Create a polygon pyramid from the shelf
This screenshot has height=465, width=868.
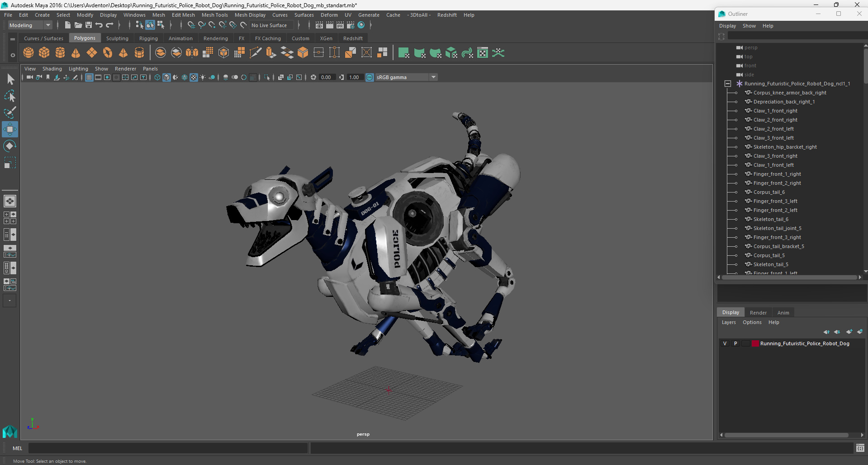point(123,53)
